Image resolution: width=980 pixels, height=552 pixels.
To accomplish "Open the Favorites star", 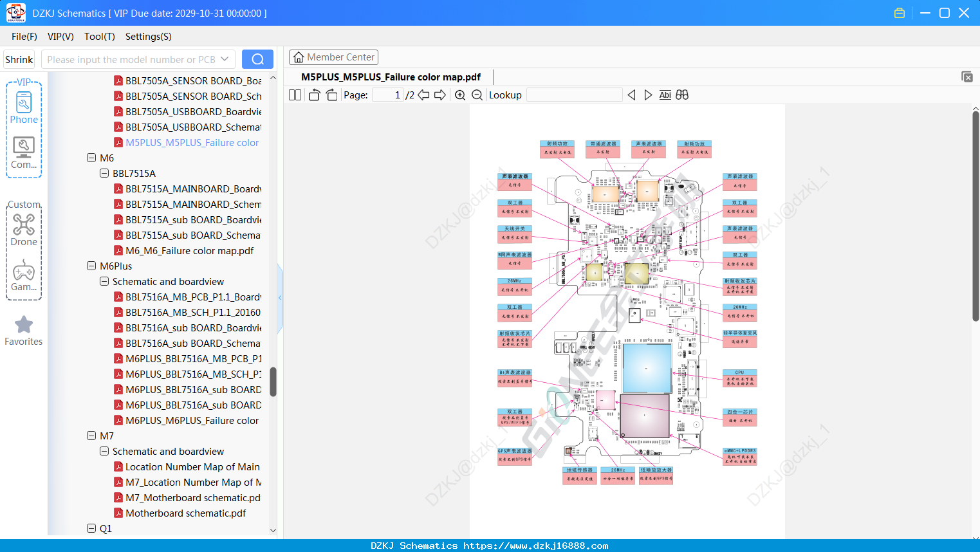I will (x=24, y=331).
